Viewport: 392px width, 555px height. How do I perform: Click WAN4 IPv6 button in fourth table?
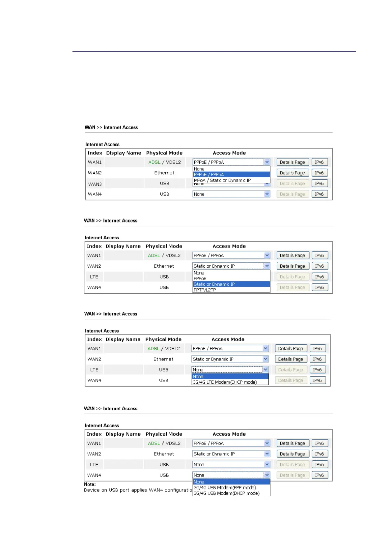[319, 475]
